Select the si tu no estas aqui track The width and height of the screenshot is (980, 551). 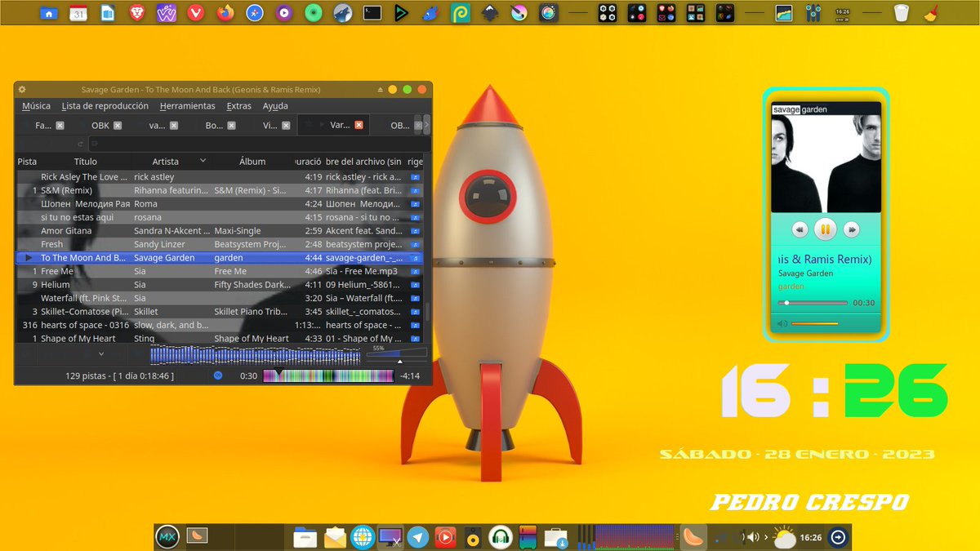(x=219, y=217)
